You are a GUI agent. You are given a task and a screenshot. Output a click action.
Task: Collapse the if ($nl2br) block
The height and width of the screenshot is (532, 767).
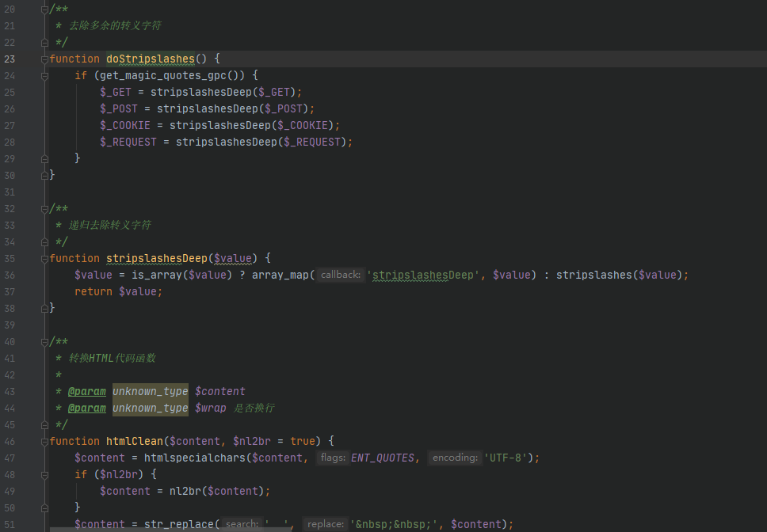pos(44,474)
